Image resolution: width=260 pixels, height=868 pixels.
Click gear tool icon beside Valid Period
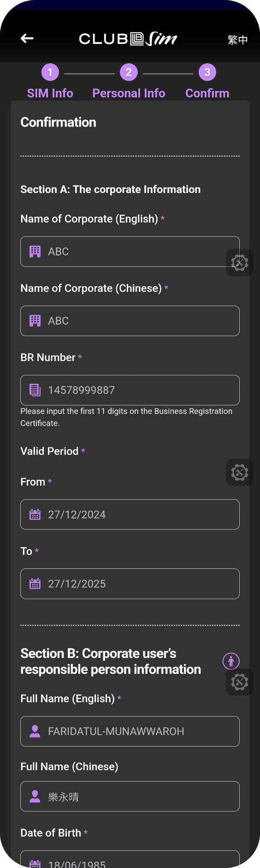click(x=240, y=472)
